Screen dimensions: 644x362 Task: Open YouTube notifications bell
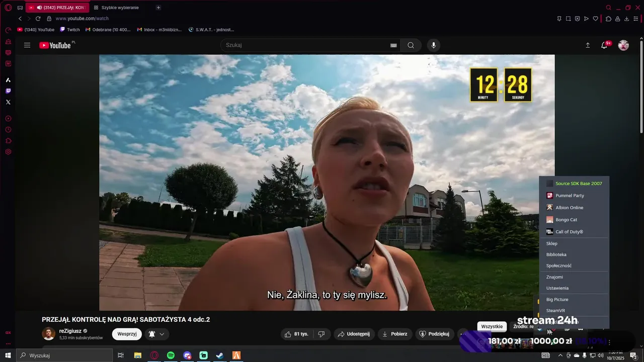pyautogui.click(x=604, y=45)
